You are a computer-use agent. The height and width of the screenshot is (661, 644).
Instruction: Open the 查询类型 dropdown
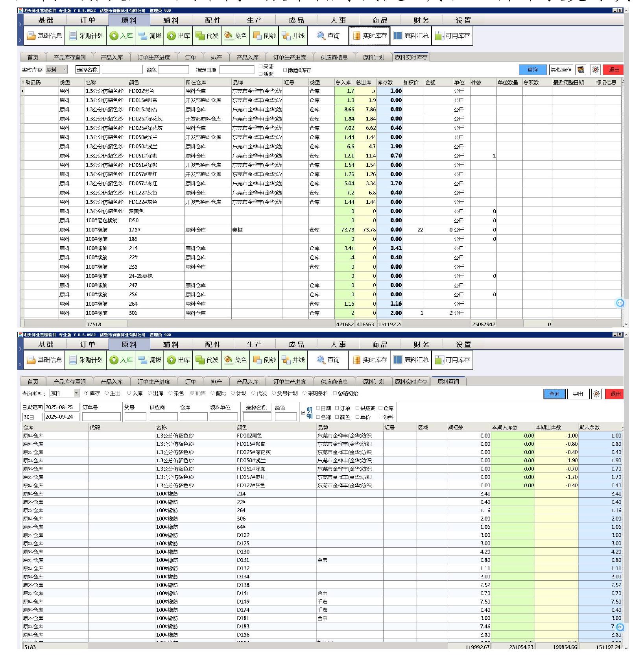tap(65, 393)
